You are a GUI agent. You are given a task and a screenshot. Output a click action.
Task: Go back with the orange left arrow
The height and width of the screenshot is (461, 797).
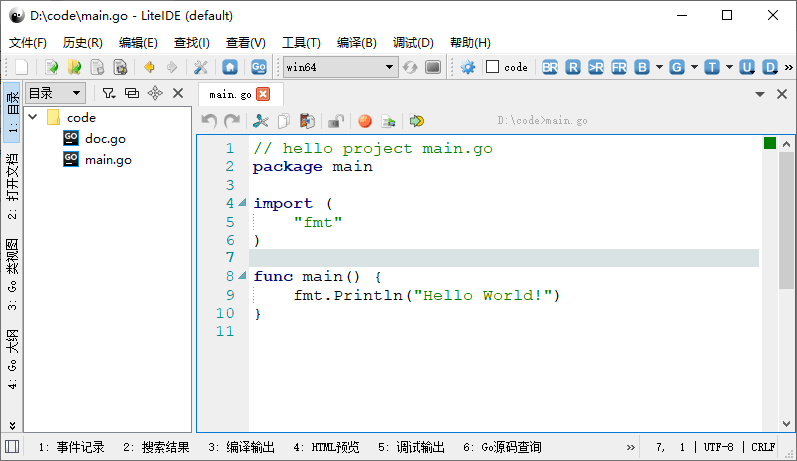(149, 67)
